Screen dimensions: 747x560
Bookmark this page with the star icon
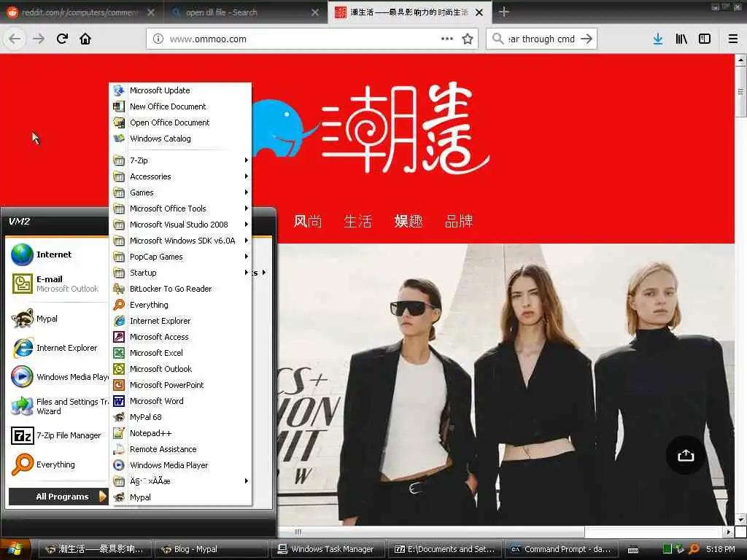[468, 39]
